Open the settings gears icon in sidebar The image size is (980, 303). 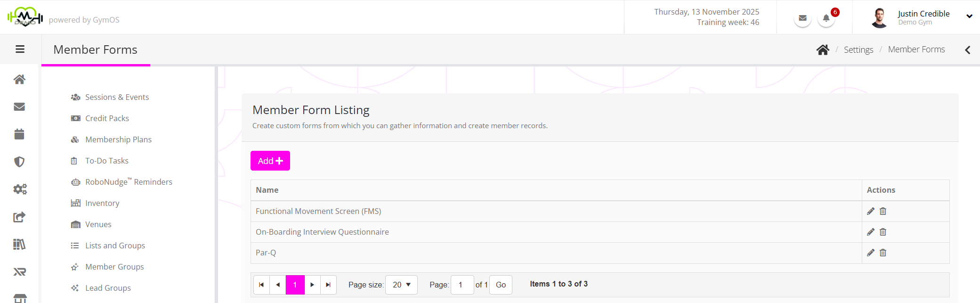click(x=20, y=189)
